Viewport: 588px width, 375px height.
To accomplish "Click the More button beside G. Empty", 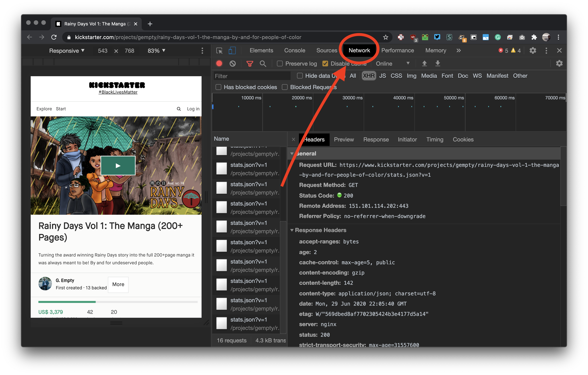I will click(x=118, y=284).
